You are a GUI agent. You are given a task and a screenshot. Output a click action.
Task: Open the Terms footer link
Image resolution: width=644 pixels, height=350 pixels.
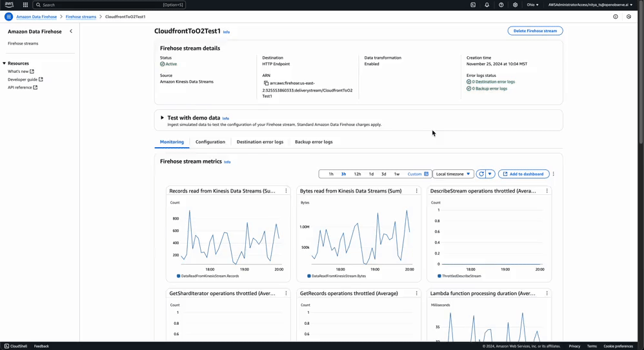(x=592, y=346)
